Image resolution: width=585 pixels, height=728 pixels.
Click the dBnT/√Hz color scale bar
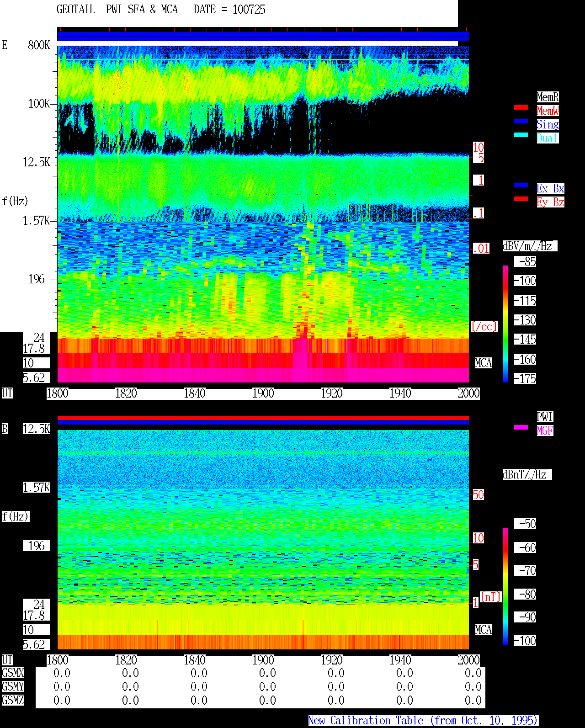[x=505, y=586]
